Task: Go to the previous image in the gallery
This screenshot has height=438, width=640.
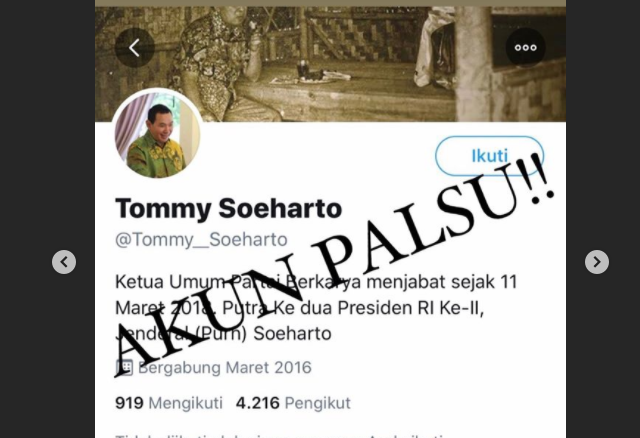Action: coord(64,262)
